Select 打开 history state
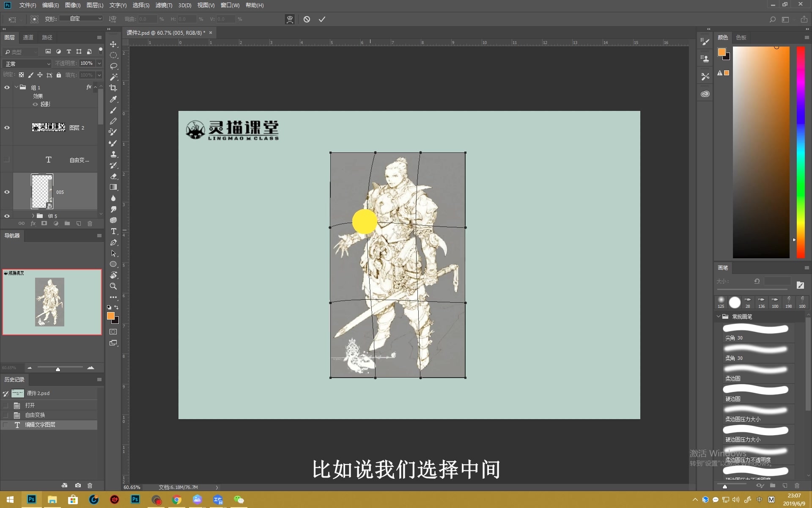 49,405
